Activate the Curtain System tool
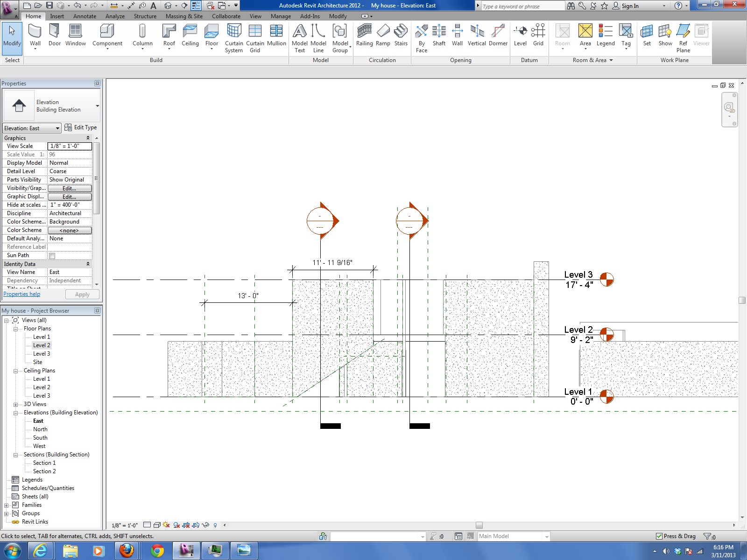The height and width of the screenshot is (560, 747). click(x=234, y=39)
